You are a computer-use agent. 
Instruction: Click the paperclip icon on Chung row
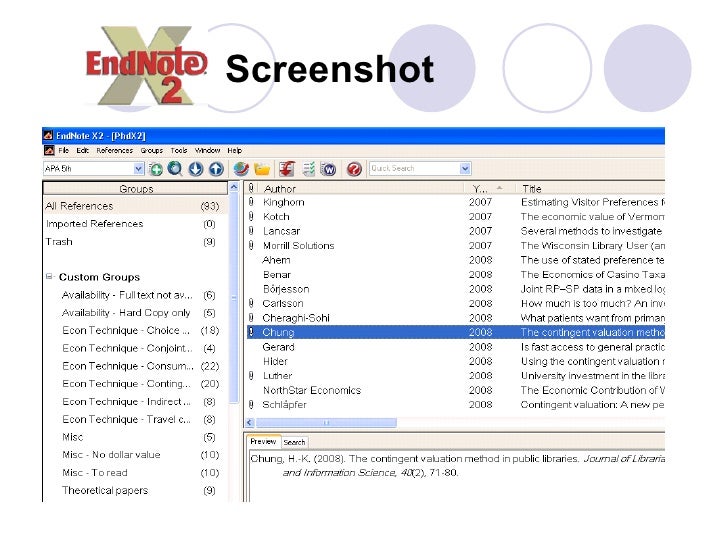(x=251, y=332)
